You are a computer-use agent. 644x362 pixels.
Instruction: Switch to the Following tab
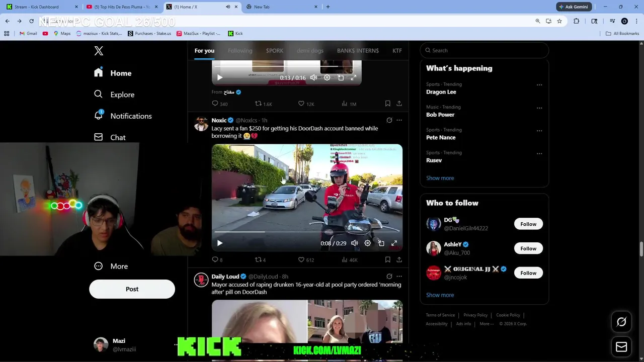[240, 51]
